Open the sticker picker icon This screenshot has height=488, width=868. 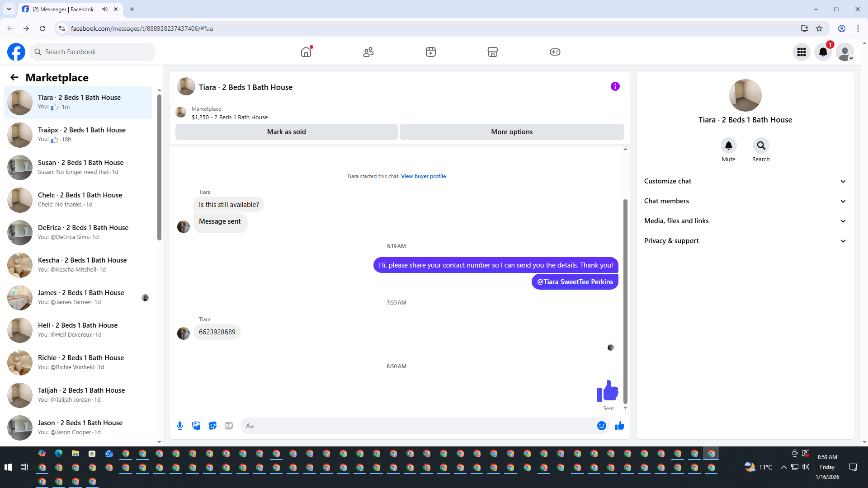click(212, 426)
